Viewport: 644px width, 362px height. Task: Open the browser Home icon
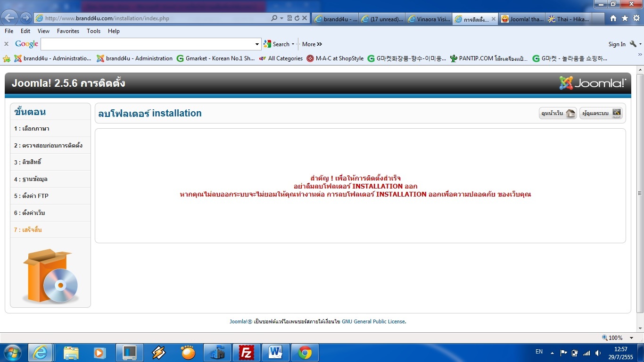tap(613, 18)
